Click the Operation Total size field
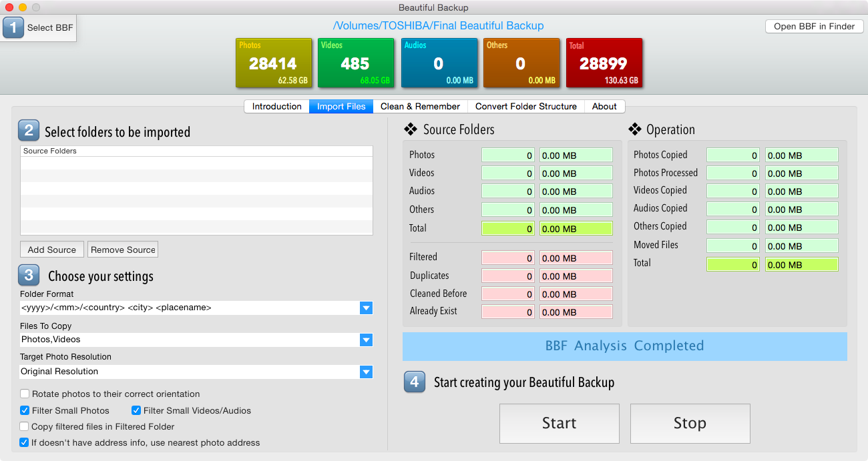The height and width of the screenshot is (461, 868). [x=801, y=265]
